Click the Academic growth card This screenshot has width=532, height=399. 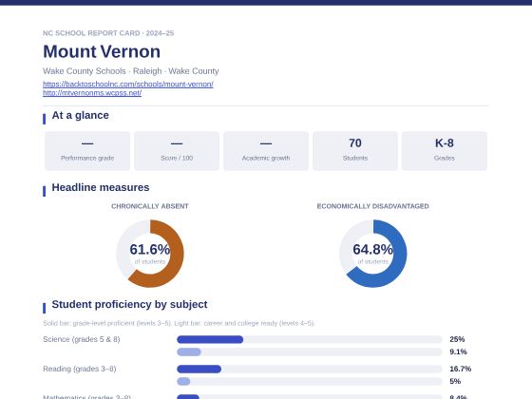(266, 151)
